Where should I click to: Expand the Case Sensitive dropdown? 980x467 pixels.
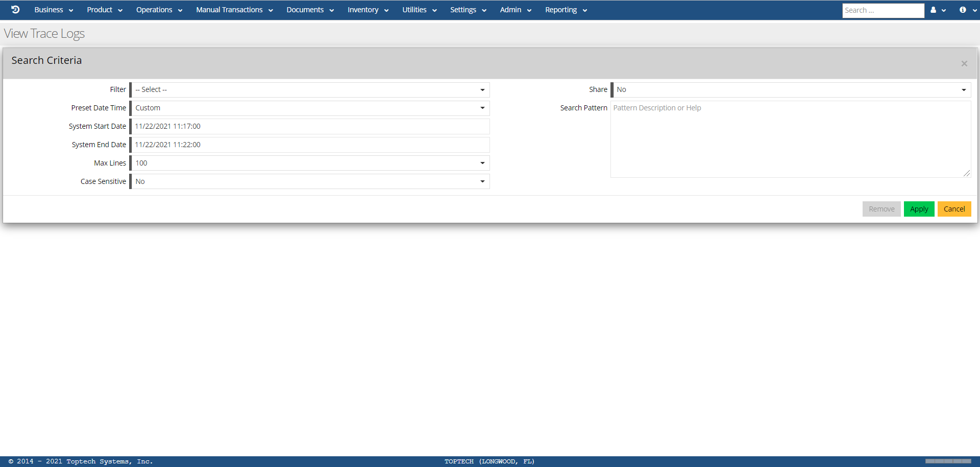point(310,182)
